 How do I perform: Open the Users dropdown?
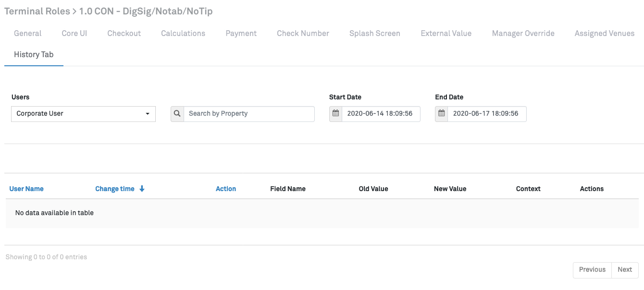click(83, 114)
